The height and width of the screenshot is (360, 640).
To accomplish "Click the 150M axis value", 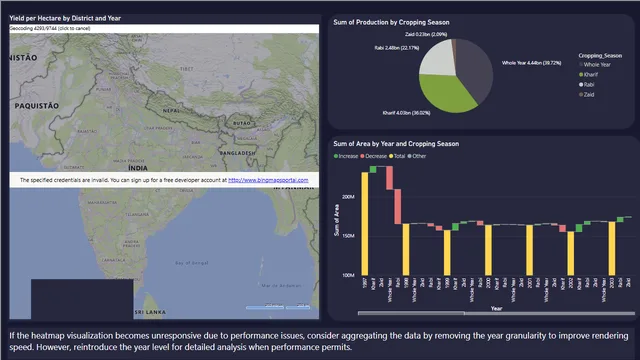I will pyautogui.click(x=348, y=236).
